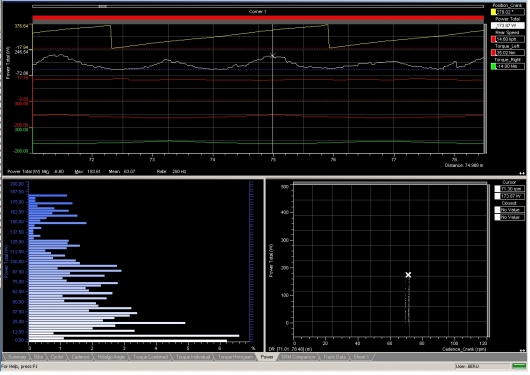530x375 pixels.
Task: Open the Bike tab
Action: pos(39,357)
